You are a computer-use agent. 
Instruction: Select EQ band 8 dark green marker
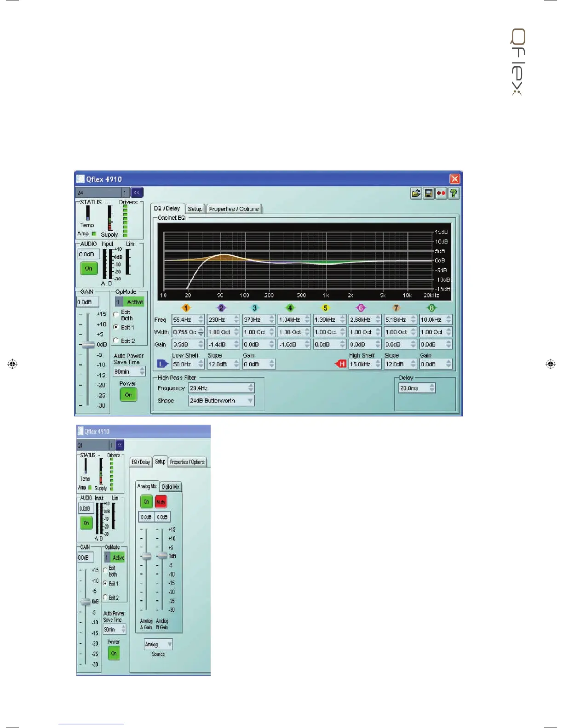(x=431, y=308)
